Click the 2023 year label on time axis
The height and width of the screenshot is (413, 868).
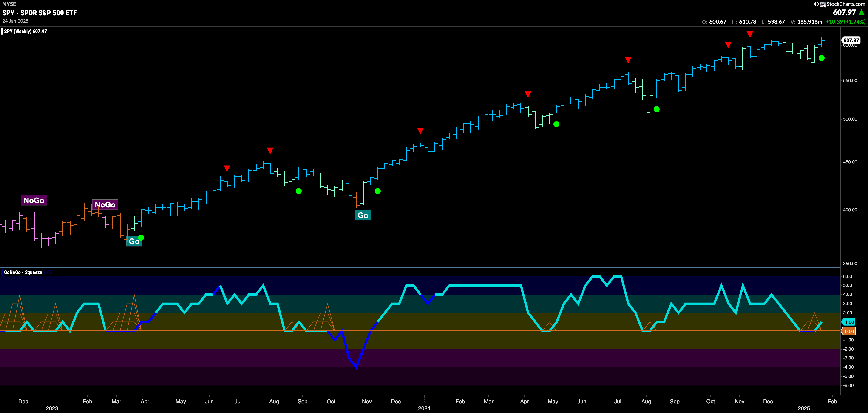[x=52, y=408]
